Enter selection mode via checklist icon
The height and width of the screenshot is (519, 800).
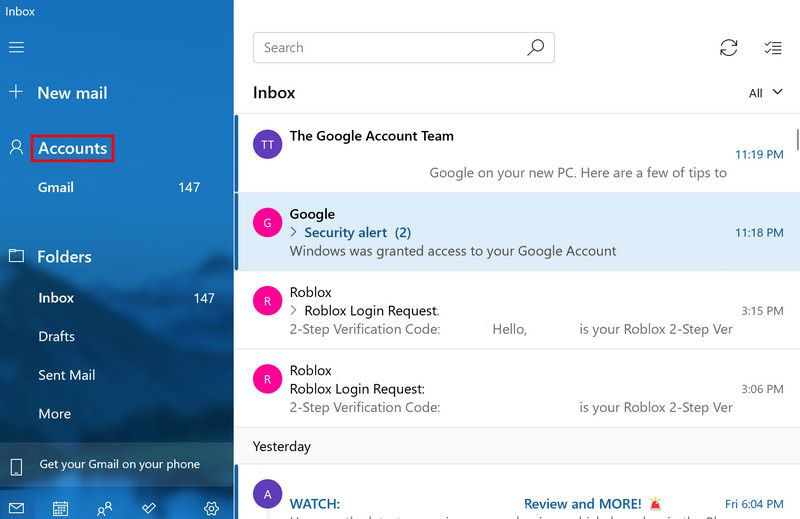click(x=773, y=48)
